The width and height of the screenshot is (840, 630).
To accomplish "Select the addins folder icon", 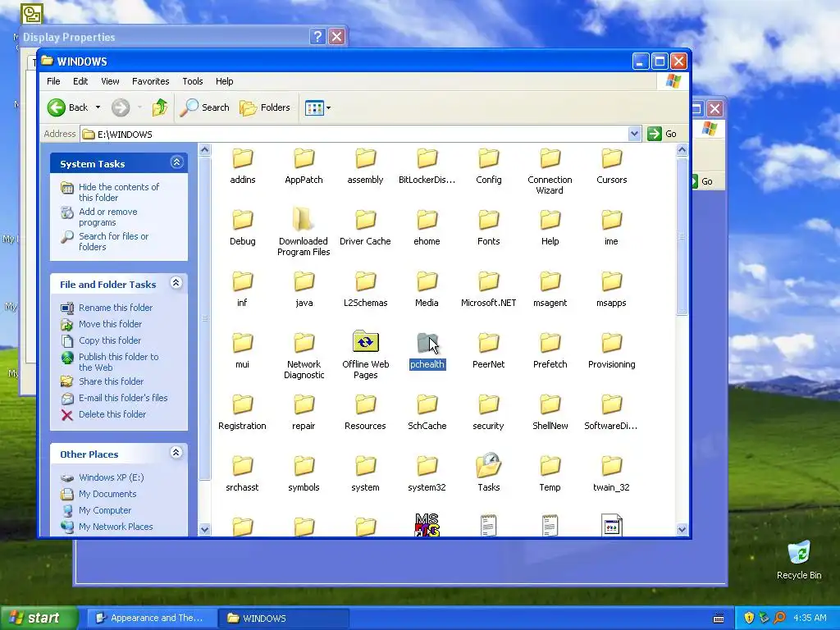I will [243, 158].
